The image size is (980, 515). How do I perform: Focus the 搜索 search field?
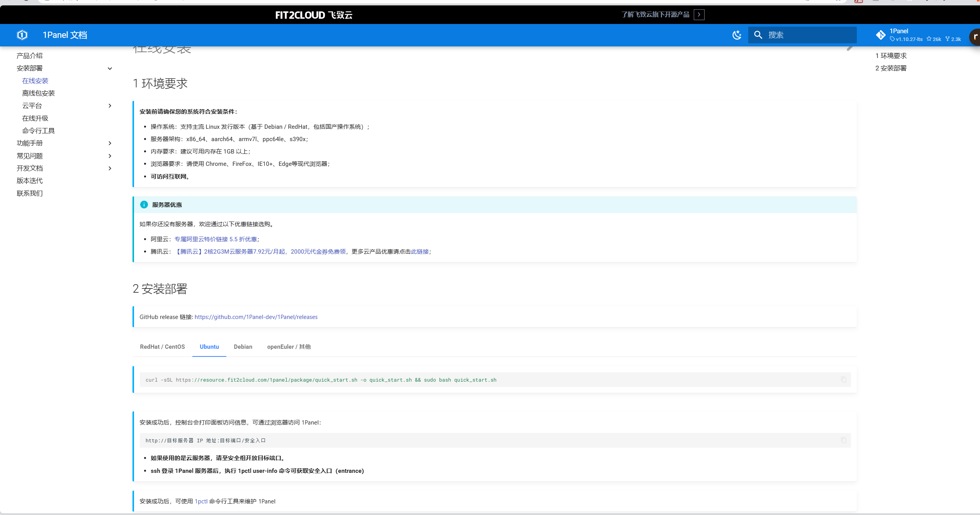pos(802,35)
